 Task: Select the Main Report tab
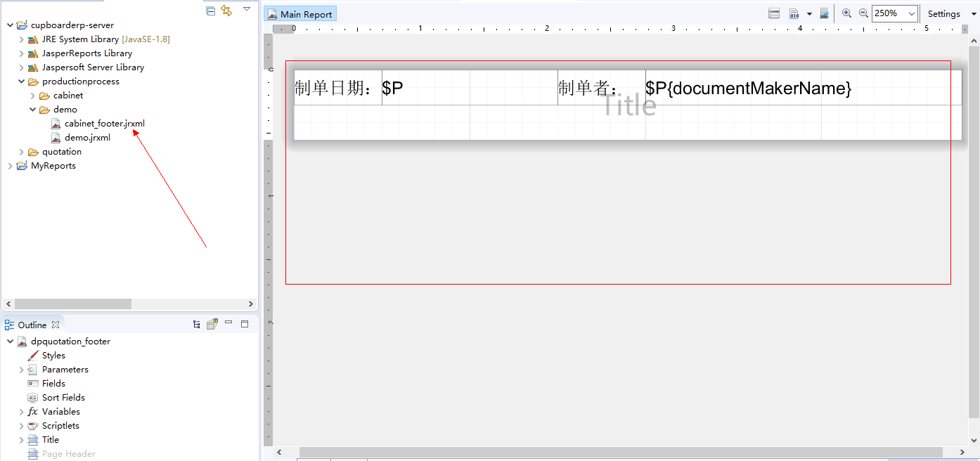[x=300, y=14]
